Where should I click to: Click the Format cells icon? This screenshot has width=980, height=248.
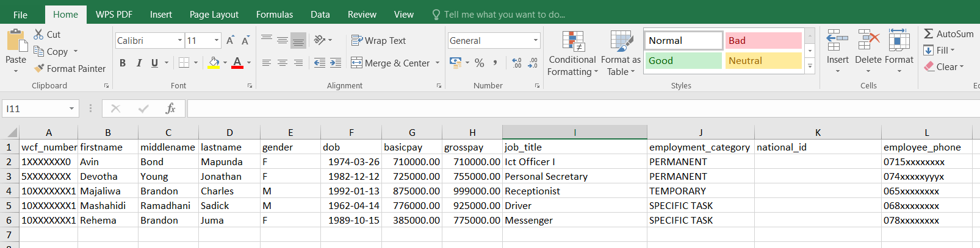click(x=899, y=41)
